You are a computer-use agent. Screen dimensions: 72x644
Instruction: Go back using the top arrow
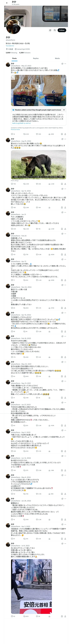(7, 3)
